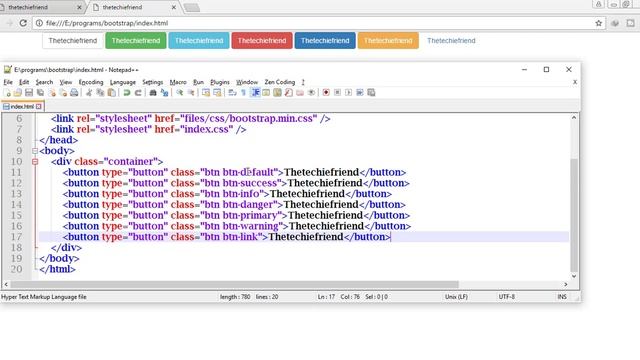This screenshot has height=360, width=640.
Task: Click the browser address bar URL
Action: tap(107, 23)
